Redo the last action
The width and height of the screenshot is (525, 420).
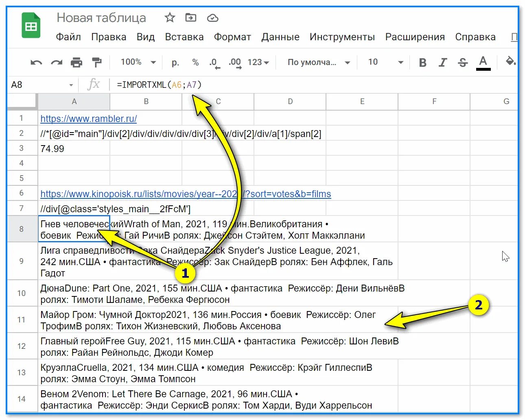pos(57,62)
